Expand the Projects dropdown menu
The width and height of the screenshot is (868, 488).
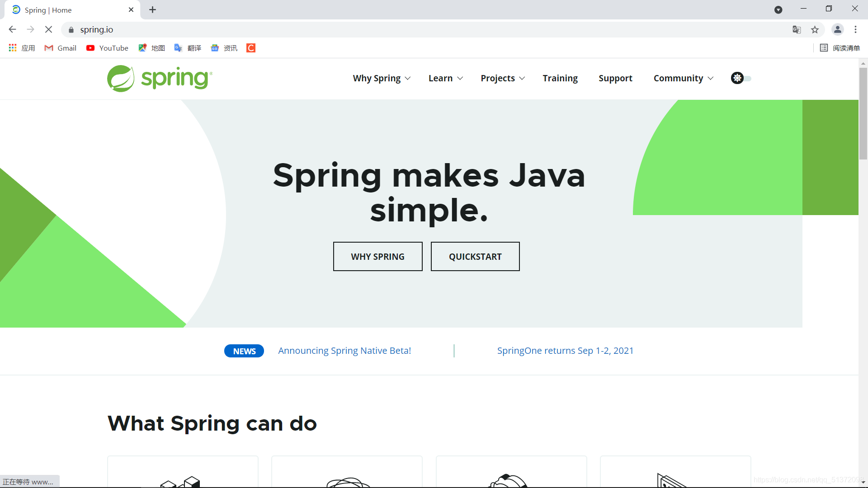(503, 78)
